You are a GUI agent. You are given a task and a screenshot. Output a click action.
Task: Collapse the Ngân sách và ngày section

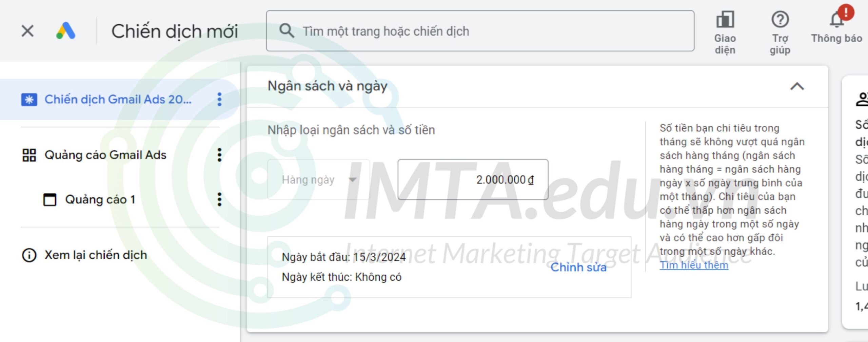(797, 86)
